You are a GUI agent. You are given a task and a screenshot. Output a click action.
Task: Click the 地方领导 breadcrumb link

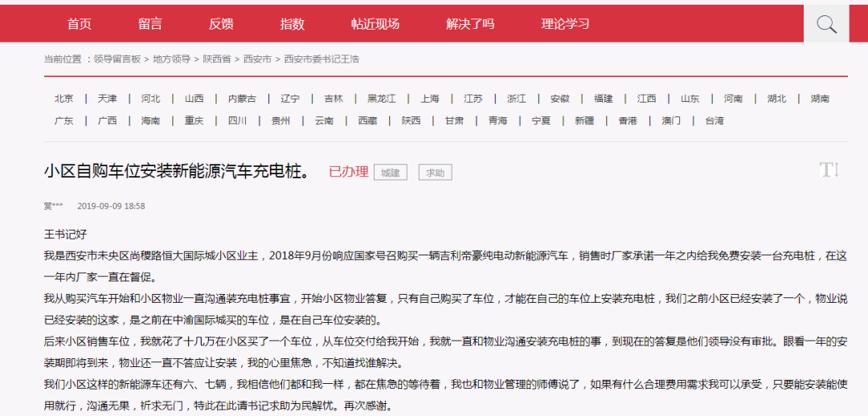(172, 59)
